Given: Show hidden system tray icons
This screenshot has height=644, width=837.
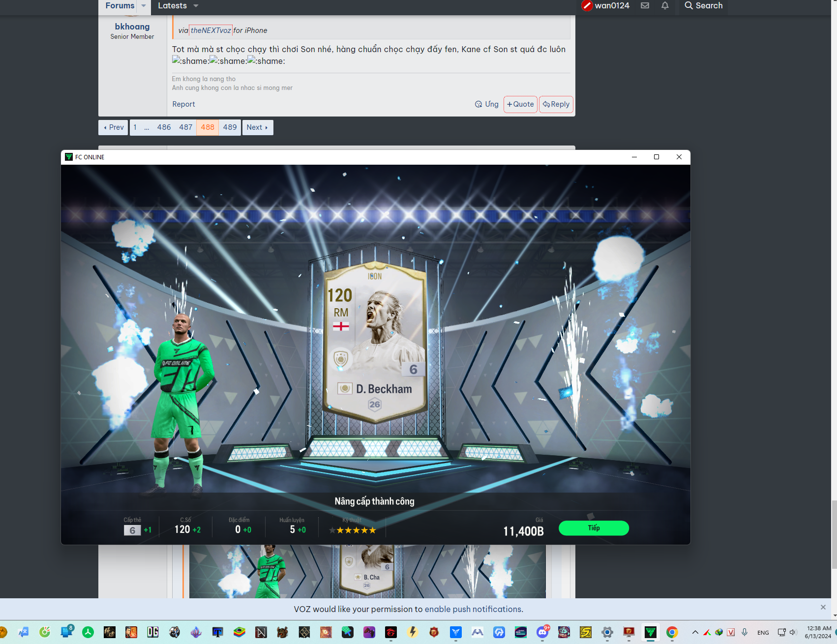Looking at the screenshot, I should pos(695,632).
